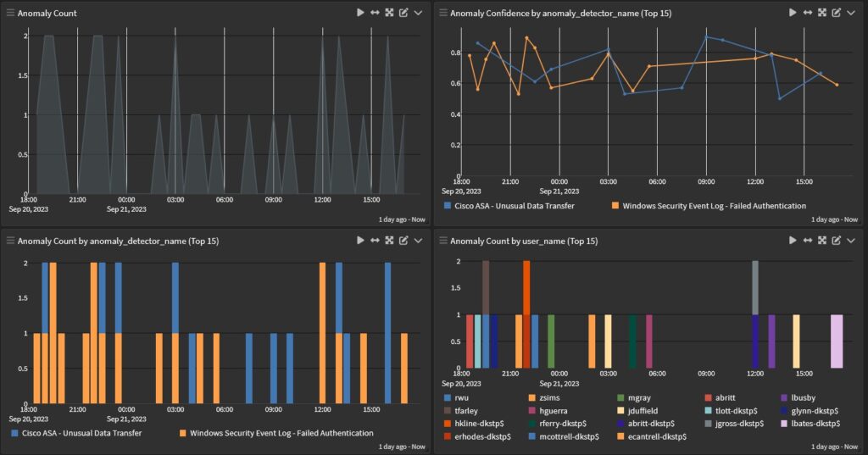Click the tall jgross-dkstp$ bar at 12:00
This screenshot has height=455, width=868.
point(754,286)
